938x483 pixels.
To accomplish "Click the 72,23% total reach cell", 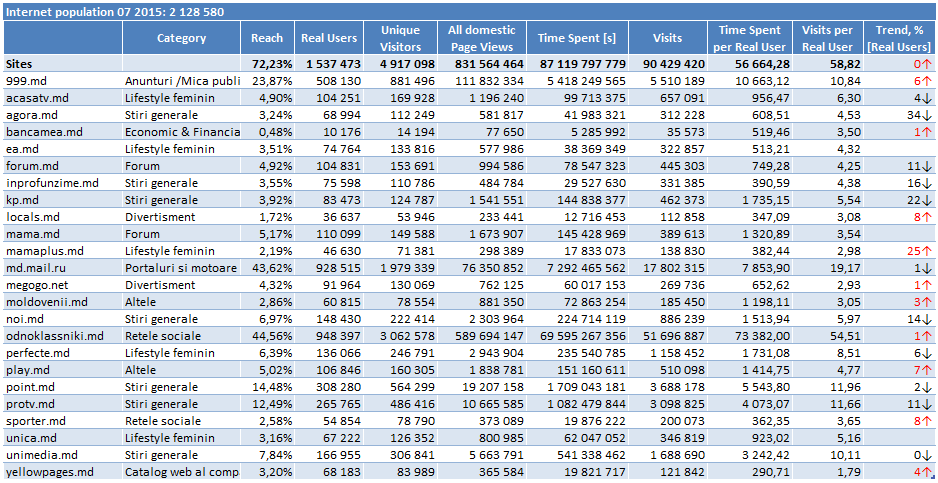I will [x=267, y=64].
